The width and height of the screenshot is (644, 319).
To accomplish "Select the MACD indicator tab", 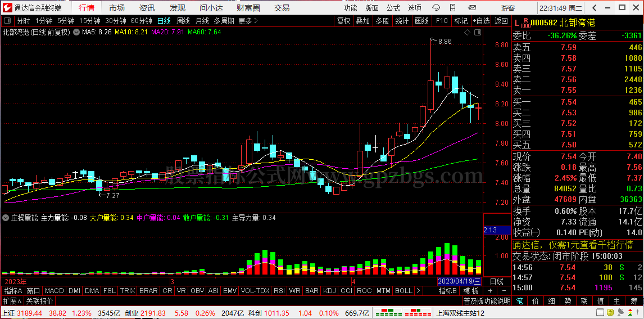I will (54, 291).
